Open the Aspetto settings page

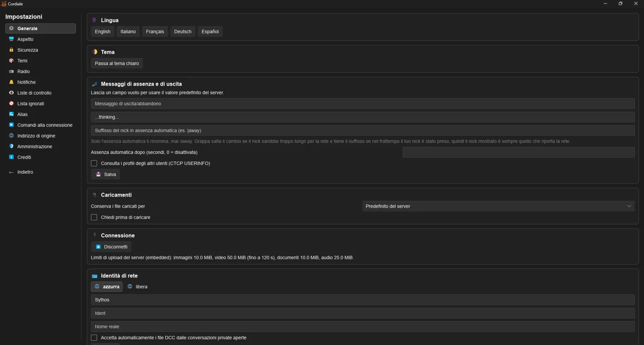coord(40,39)
